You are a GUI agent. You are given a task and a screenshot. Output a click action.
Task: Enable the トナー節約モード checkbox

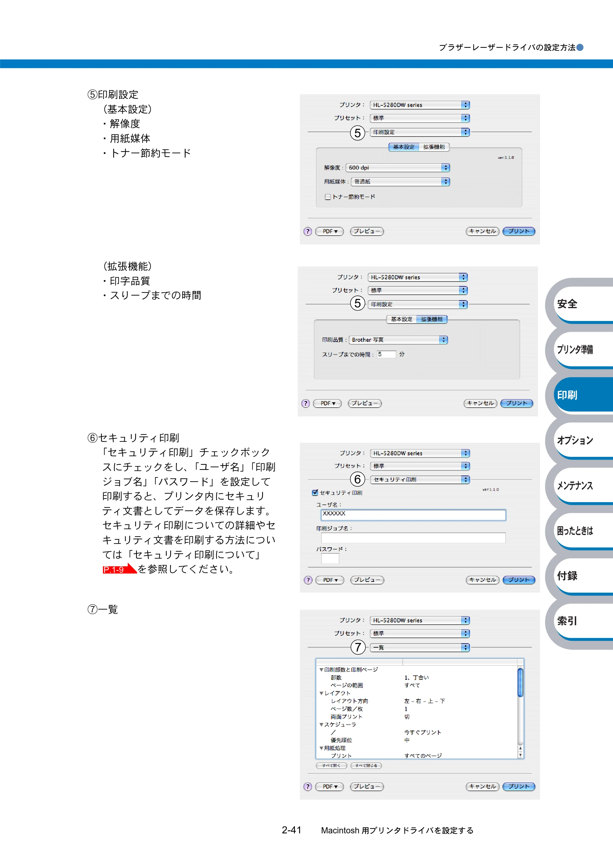coord(328,197)
